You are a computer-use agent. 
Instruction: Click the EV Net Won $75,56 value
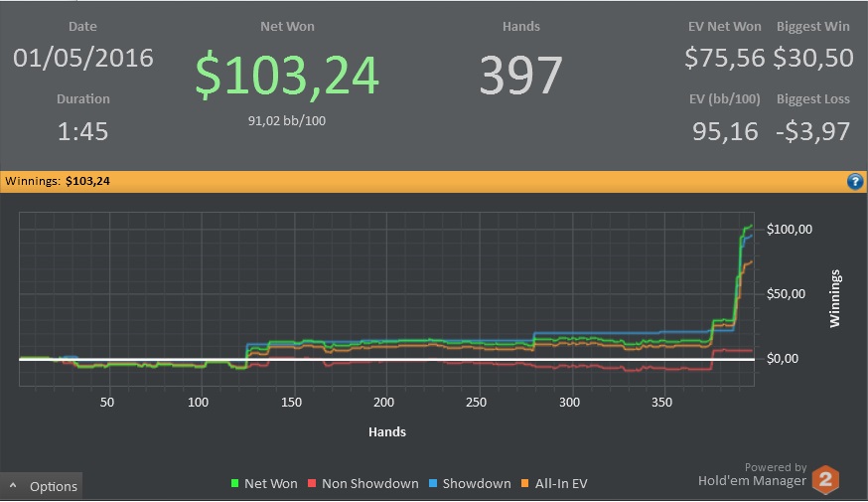[x=725, y=58]
